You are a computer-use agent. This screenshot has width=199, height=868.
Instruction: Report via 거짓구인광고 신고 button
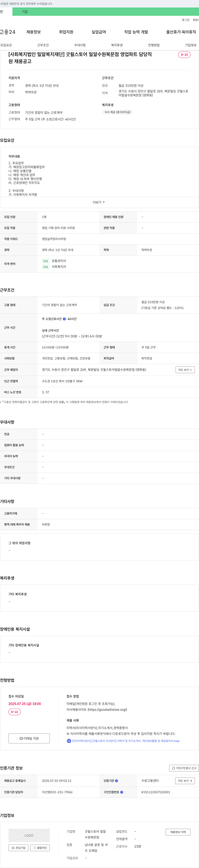coord(184,768)
